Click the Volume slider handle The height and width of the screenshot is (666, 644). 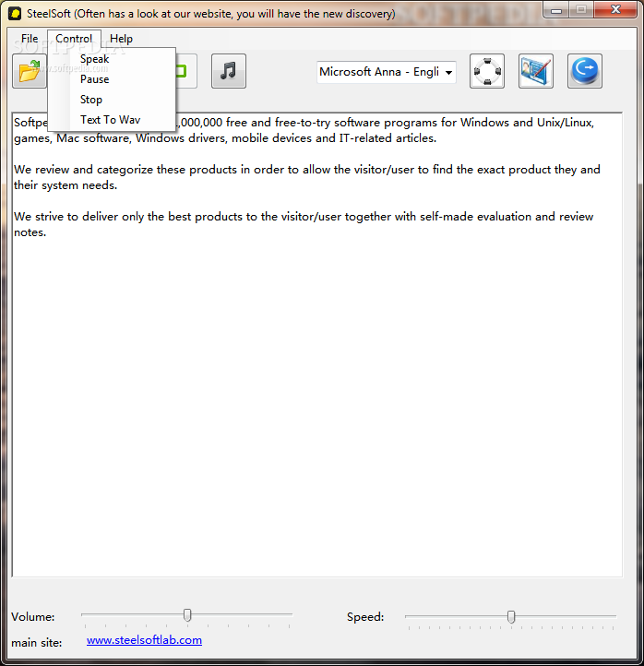(x=187, y=615)
